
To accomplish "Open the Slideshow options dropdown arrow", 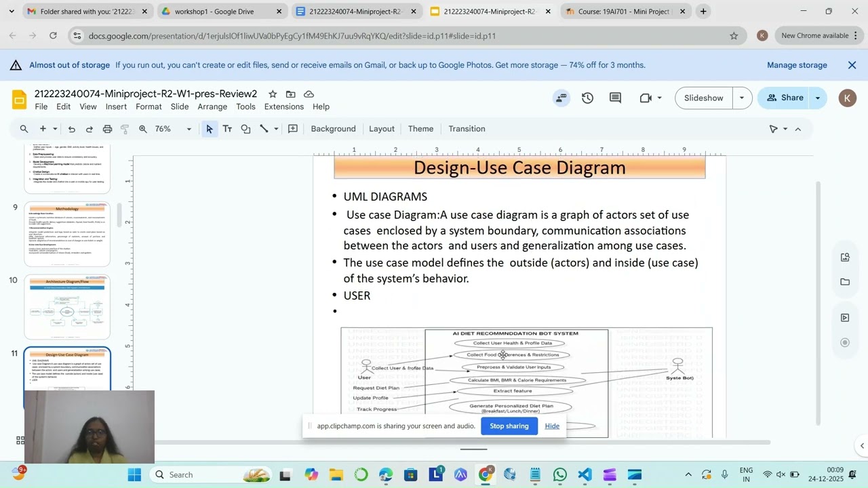I will click(x=742, y=98).
